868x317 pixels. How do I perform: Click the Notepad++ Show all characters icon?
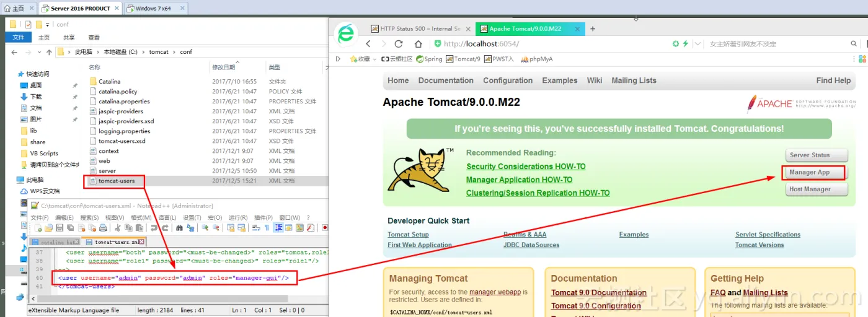pyautogui.click(x=267, y=228)
